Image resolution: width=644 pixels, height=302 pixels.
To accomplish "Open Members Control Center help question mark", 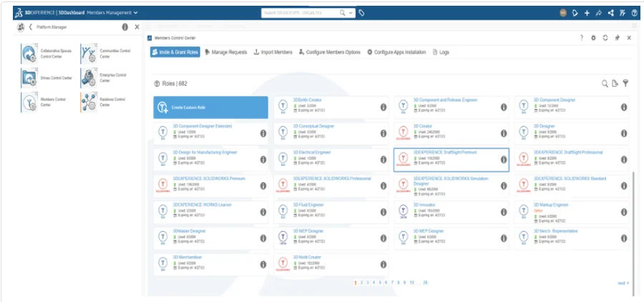I will (582, 38).
